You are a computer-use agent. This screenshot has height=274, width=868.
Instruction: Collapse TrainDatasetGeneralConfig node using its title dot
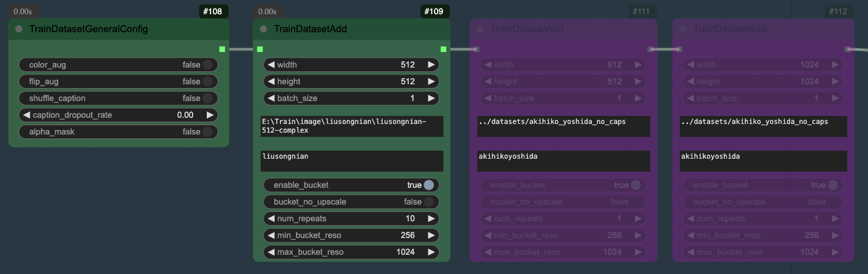coord(19,29)
